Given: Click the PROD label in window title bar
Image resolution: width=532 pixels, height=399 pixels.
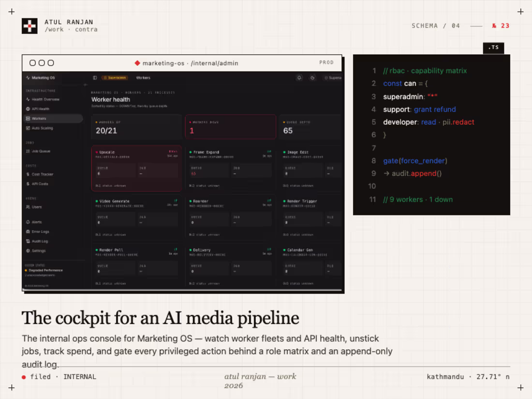Looking at the screenshot, I should coord(326,62).
